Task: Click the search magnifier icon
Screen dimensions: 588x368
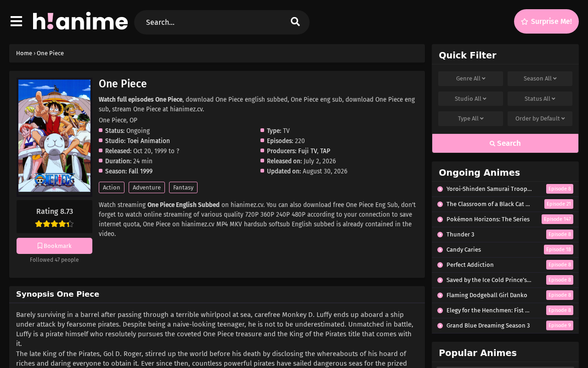Action: click(x=295, y=22)
